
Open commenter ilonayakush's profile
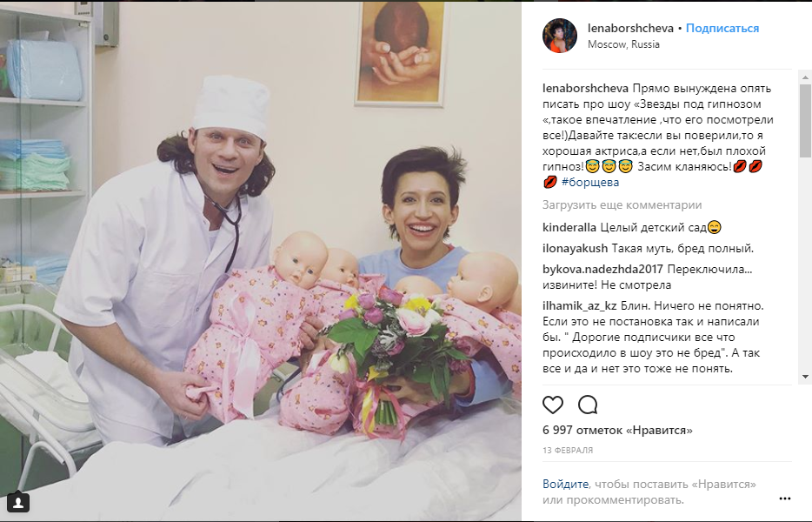click(x=575, y=248)
